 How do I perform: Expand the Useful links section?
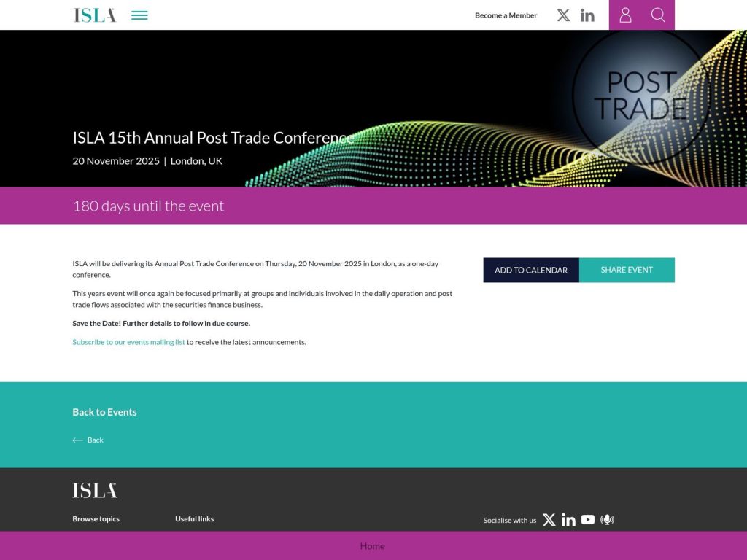[194, 518]
